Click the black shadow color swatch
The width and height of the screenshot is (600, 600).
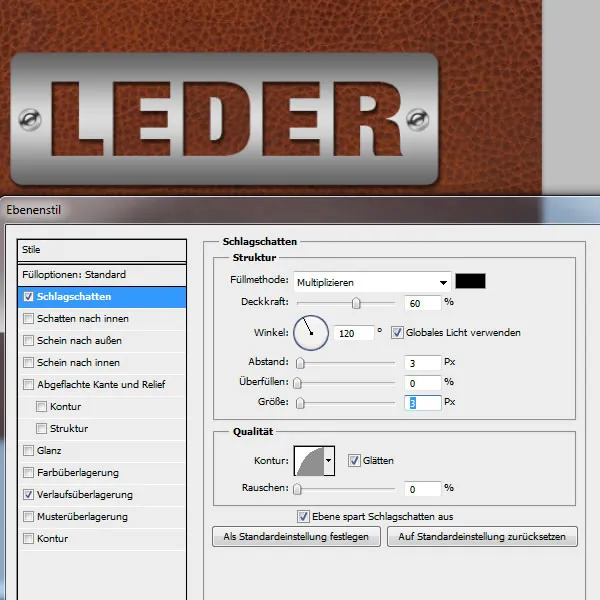point(470,282)
